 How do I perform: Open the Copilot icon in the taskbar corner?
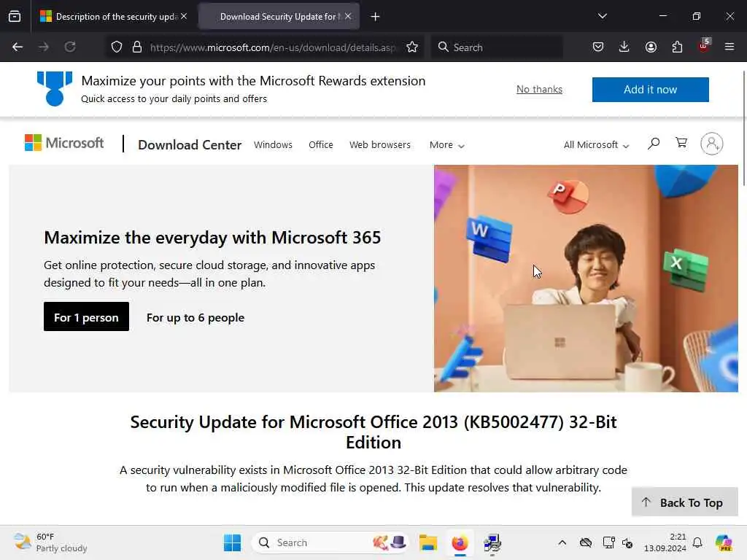[x=724, y=542]
